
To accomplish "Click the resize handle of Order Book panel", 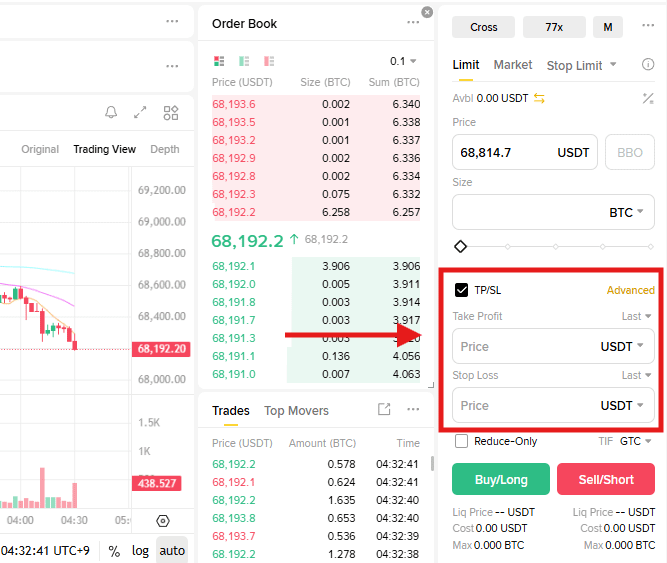I will point(431,385).
